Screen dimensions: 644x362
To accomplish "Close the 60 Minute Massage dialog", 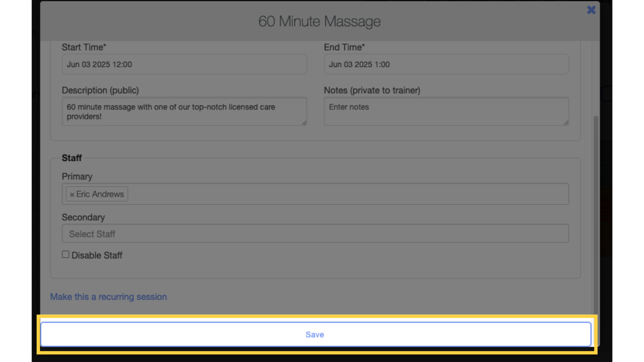I will (x=591, y=10).
